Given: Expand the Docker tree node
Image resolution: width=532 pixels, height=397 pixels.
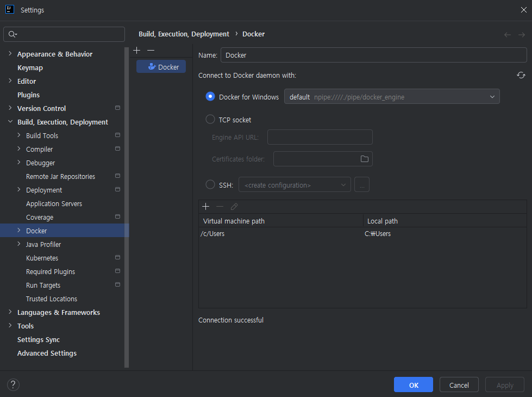Looking at the screenshot, I should click(19, 230).
